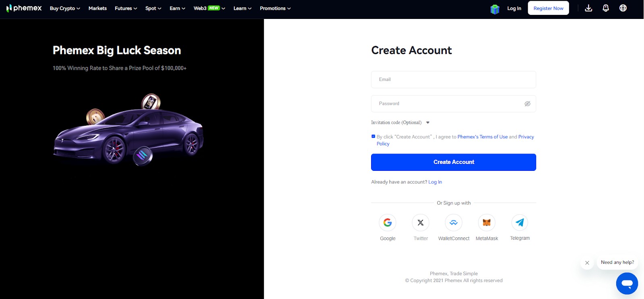Dismiss the 'Need any help?' popup

click(587, 263)
